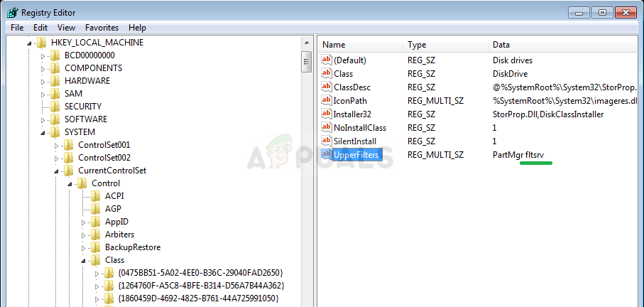Click the tree pane vertical scrollbar thumb
This screenshot has width=644, height=307.
(307, 62)
